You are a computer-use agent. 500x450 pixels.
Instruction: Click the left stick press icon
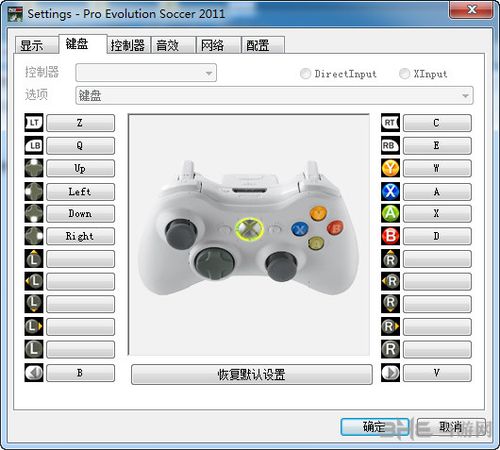[x=34, y=349]
